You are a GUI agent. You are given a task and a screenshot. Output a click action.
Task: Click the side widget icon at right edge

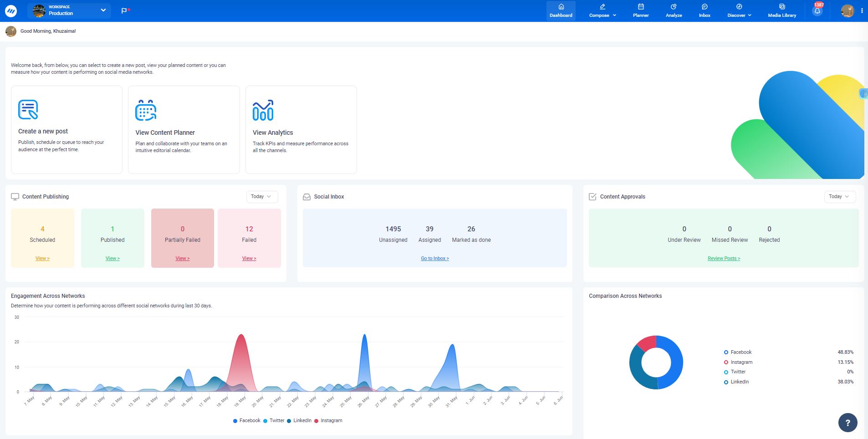[863, 94]
